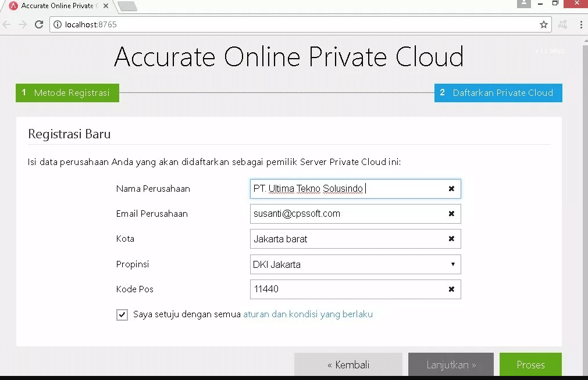Clear the Kota input via its x icon
Viewport: 588px width, 380px height.
tap(452, 239)
